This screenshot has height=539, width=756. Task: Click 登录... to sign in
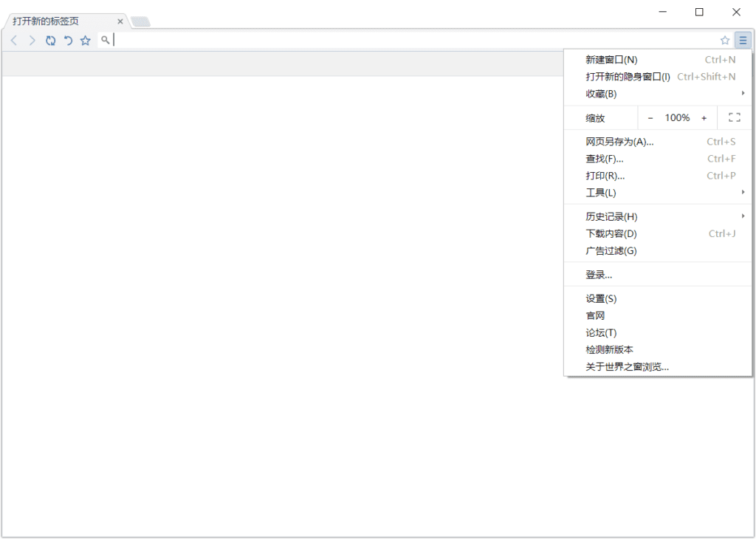tap(658, 275)
